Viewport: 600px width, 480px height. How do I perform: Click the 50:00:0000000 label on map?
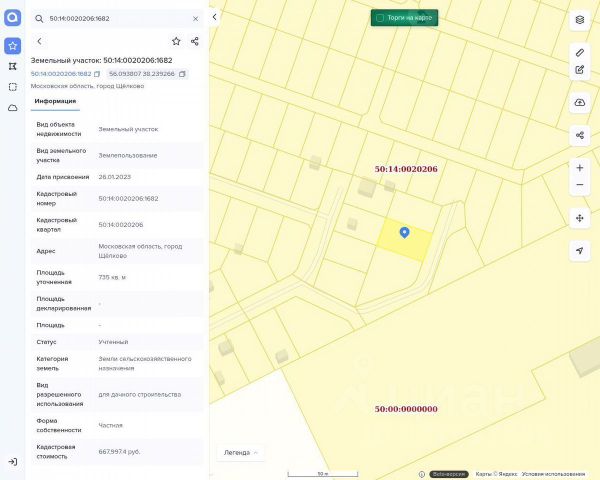[x=406, y=409]
